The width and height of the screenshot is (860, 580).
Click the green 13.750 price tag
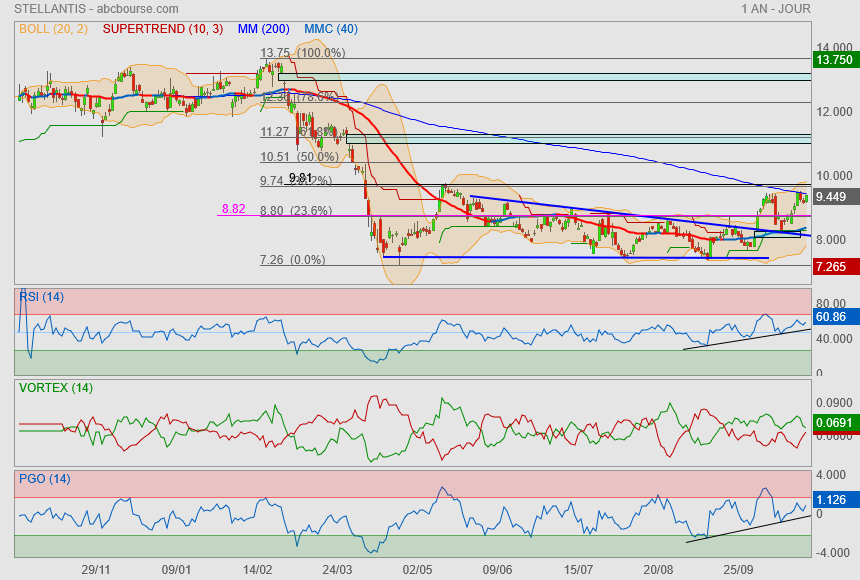(x=833, y=61)
